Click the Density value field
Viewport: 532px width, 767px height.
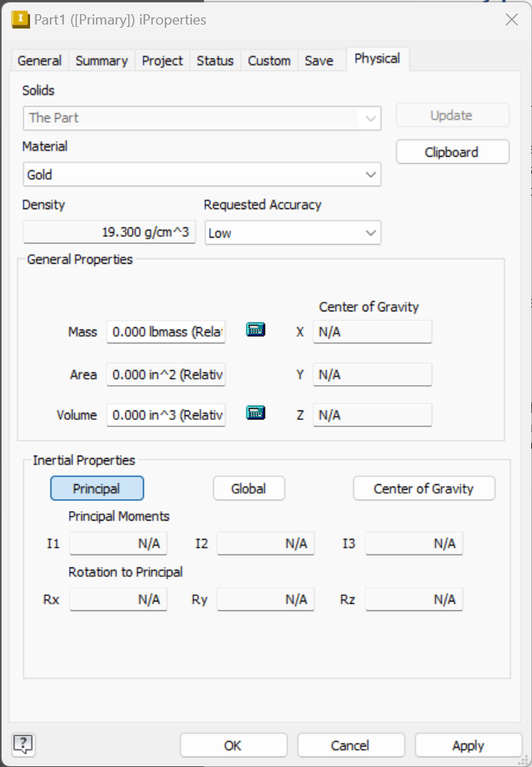(109, 232)
